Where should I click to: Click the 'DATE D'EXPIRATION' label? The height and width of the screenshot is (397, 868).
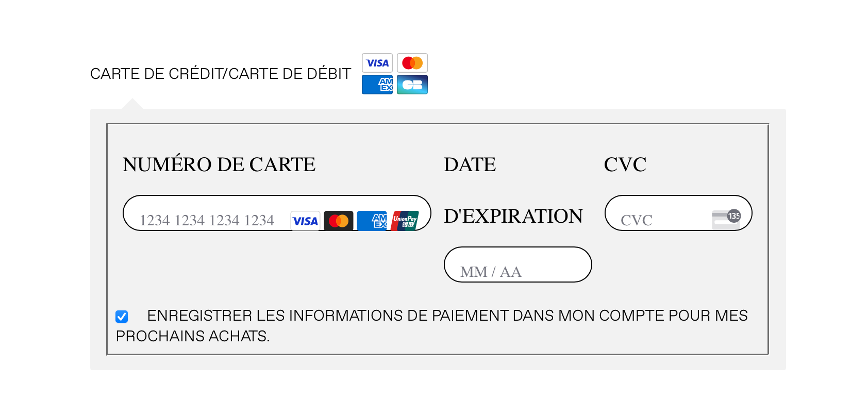513,191
